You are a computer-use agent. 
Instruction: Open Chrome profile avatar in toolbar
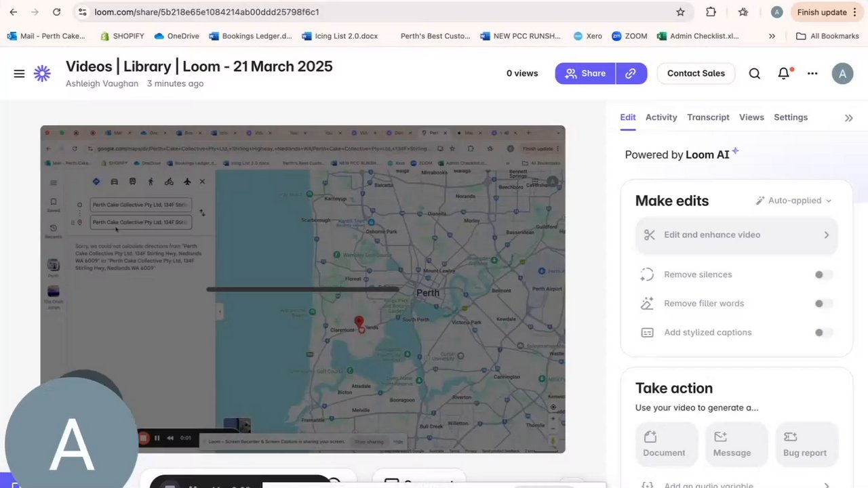(x=777, y=12)
